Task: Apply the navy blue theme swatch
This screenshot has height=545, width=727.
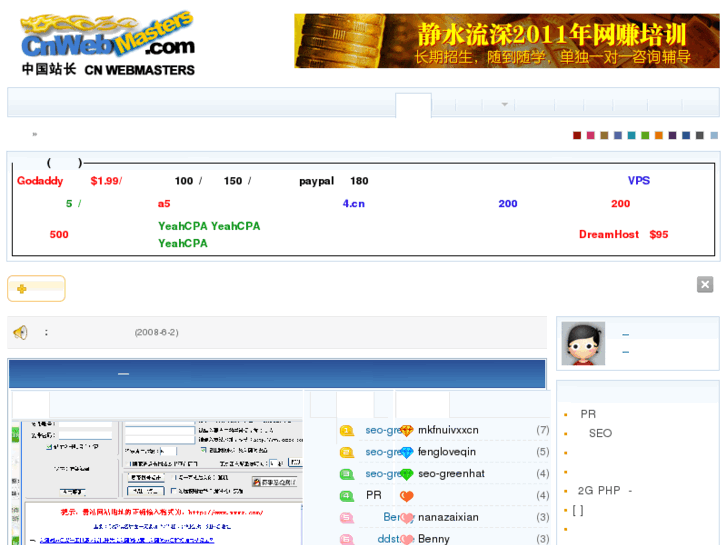Action: [686, 135]
